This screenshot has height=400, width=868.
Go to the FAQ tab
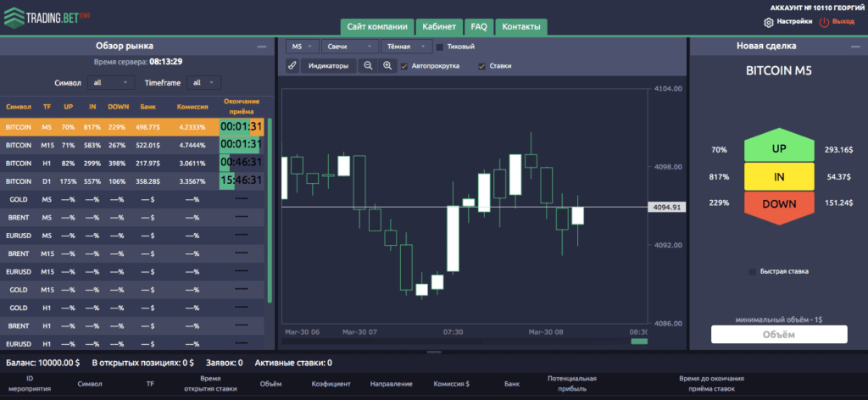tap(479, 26)
